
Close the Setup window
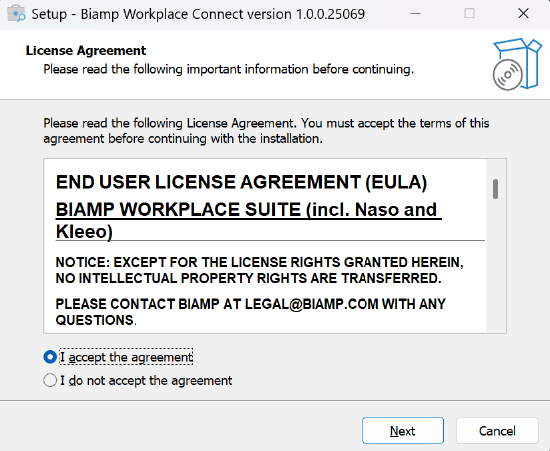click(523, 14)
